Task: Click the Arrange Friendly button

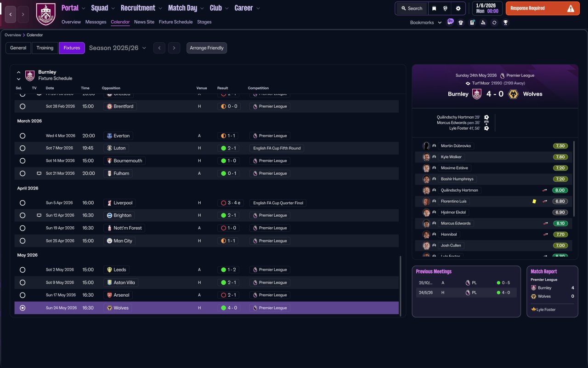Action: (x=207, y=48)
